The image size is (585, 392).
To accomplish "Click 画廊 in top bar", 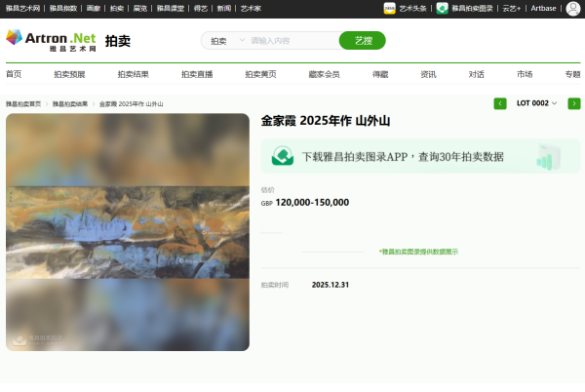I will [94, 8].
